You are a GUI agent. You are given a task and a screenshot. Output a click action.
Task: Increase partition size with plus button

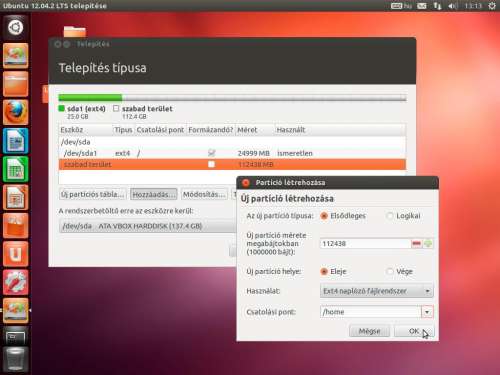tap(428, 244)
